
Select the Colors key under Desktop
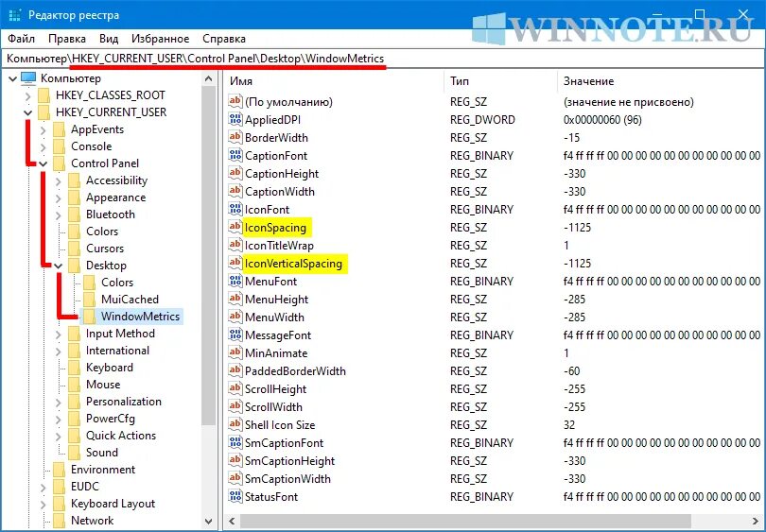point(117,283)
